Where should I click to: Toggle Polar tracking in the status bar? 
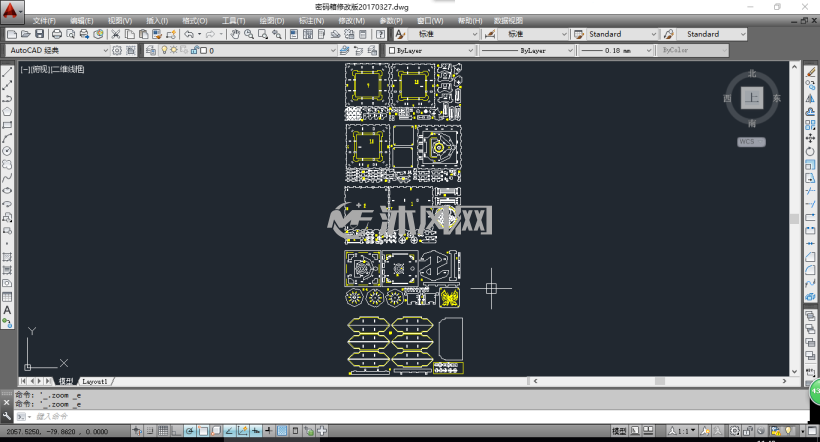[x=189, y=431]
